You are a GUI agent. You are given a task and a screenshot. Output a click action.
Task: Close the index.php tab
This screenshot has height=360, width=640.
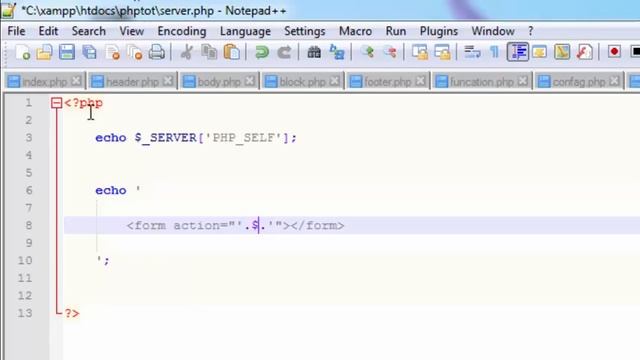click(x=76, y=81)
